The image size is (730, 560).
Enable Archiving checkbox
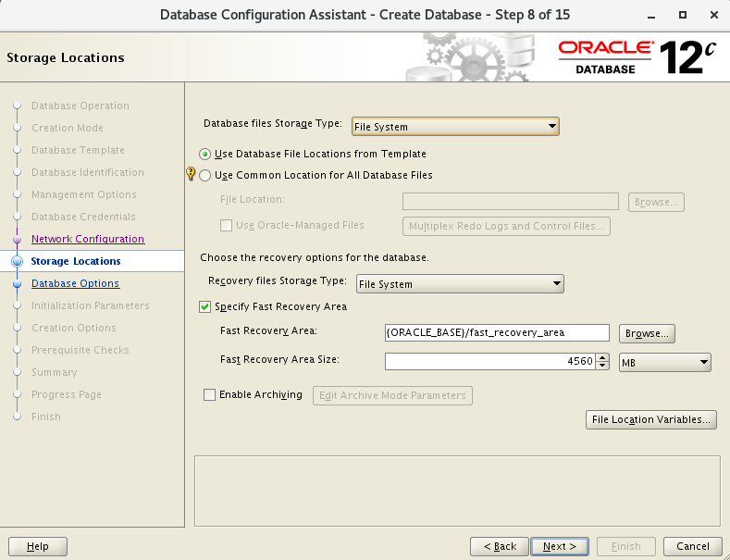click(209, 395)
